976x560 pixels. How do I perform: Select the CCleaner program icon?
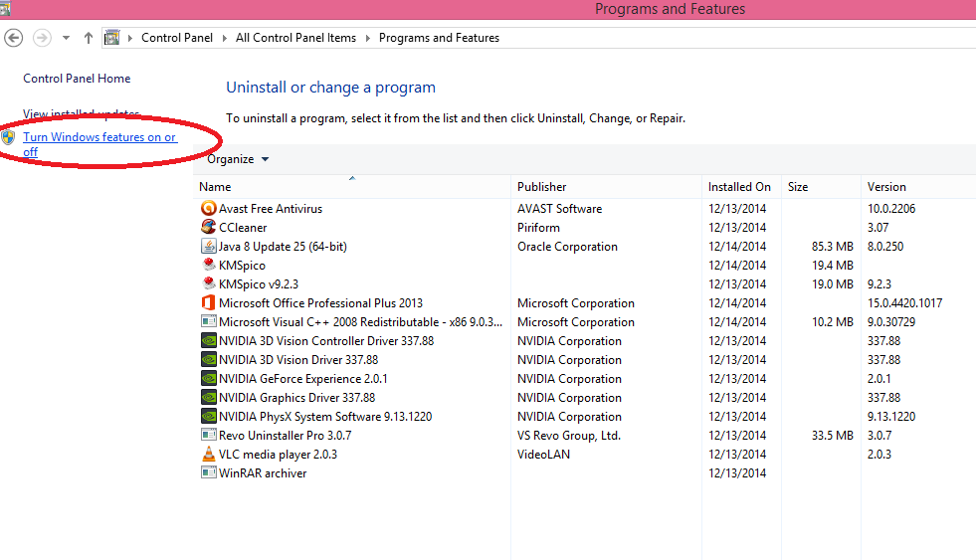click(x=209, y=227)
